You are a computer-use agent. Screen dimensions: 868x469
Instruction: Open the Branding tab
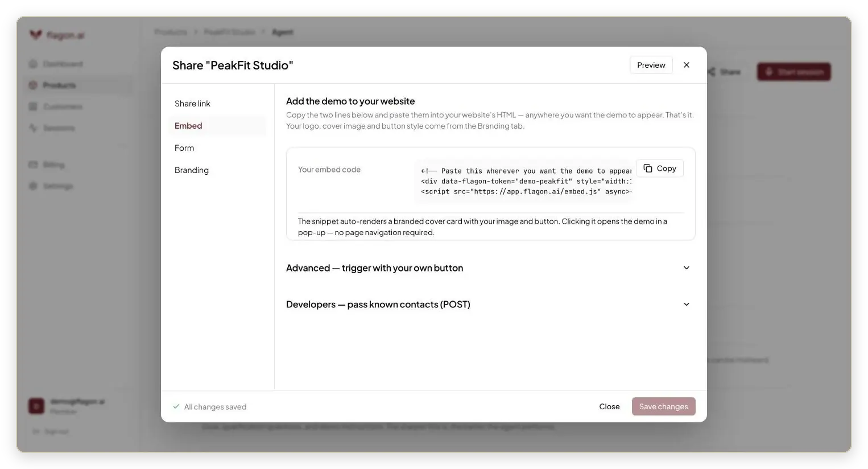217,170
